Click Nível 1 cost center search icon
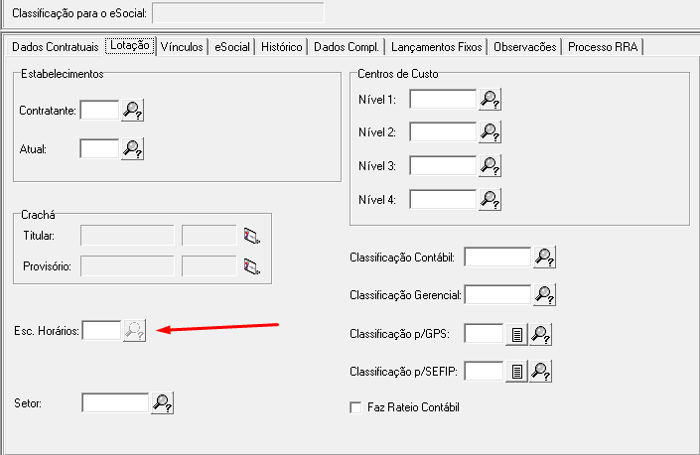This screenshot has height=455, width=700. (489, 99)
